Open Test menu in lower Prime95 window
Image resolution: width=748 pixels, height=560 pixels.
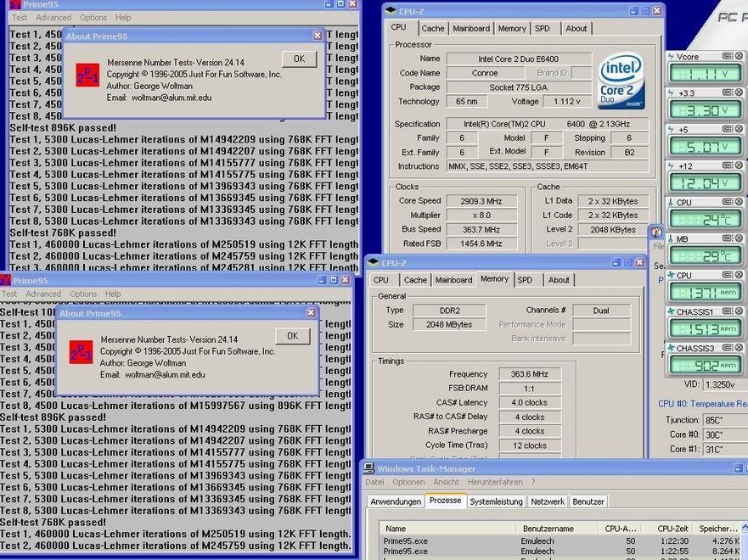[9, 294]
